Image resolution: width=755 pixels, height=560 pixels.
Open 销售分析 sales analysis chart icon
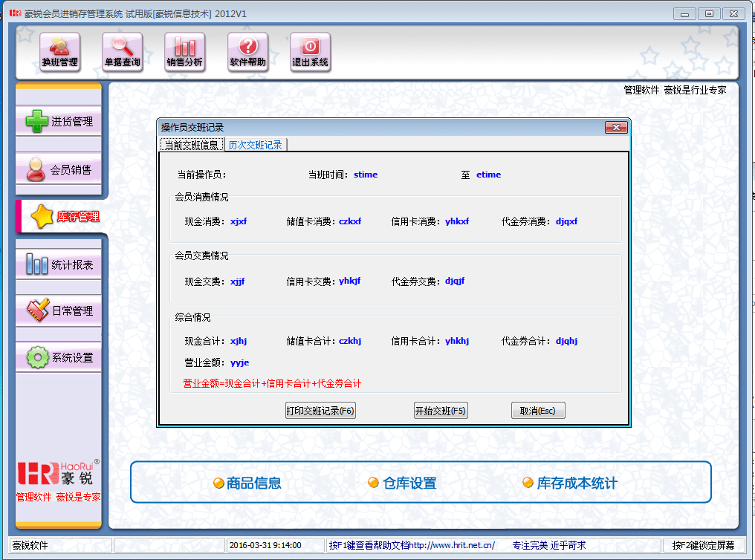184,52
